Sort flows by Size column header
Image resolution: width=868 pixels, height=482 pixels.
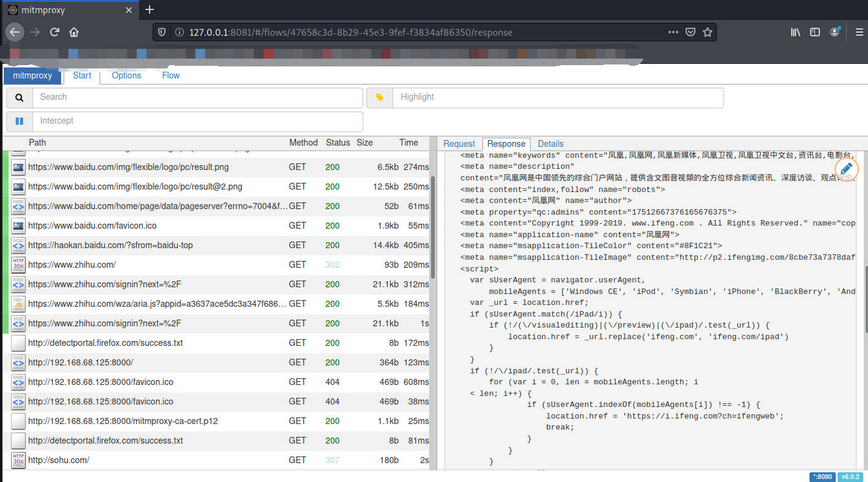point(365,143)
